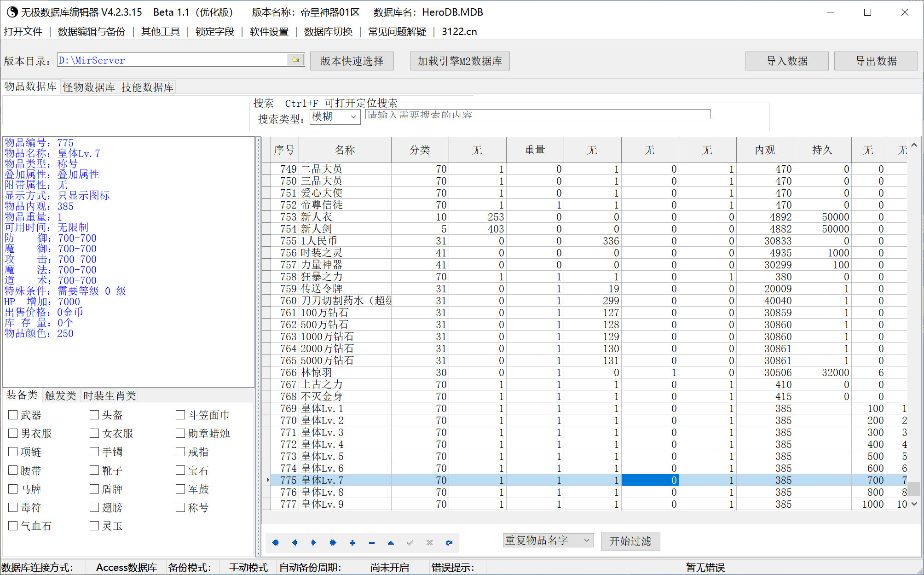Switch to 触发类 tab
This screenshot has height=575, width=924.
point(61,395)
